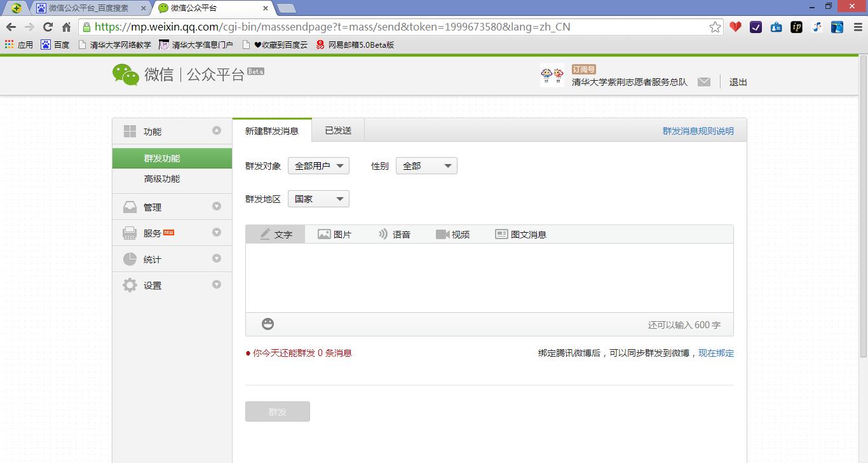Click the bookmark star in address bar

coord(714,27)
